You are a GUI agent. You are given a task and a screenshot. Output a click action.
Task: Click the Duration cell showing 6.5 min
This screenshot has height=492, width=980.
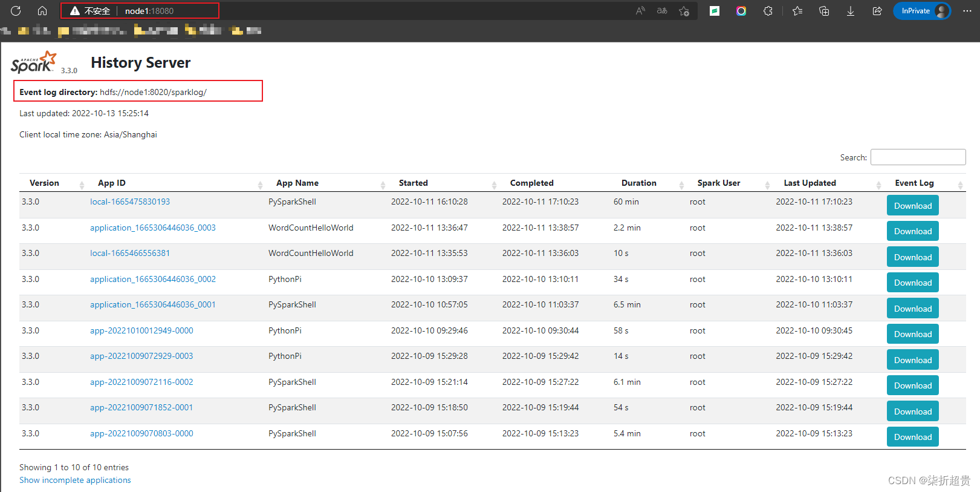[x=627, y=304]
